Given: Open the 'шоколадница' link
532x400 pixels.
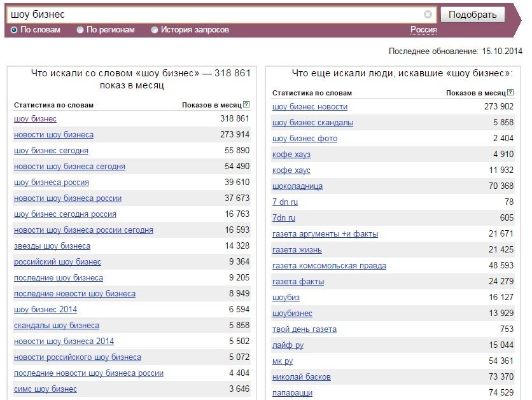Looking at the screenshot, I should 298,186.
